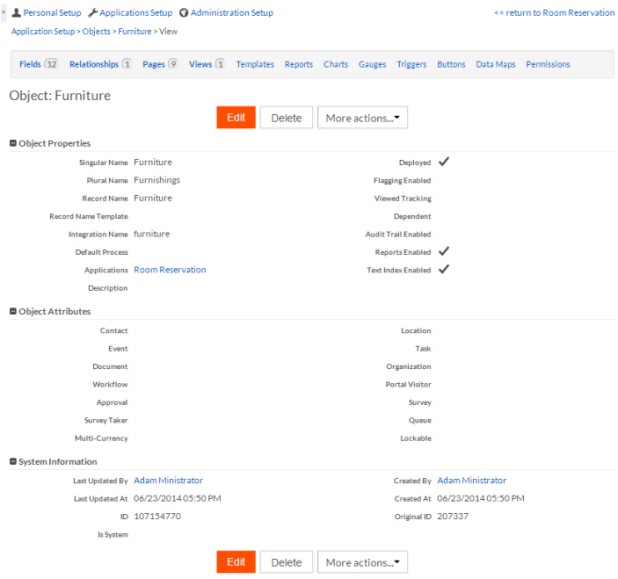Open the Permissions tab

tap(547, 64)
